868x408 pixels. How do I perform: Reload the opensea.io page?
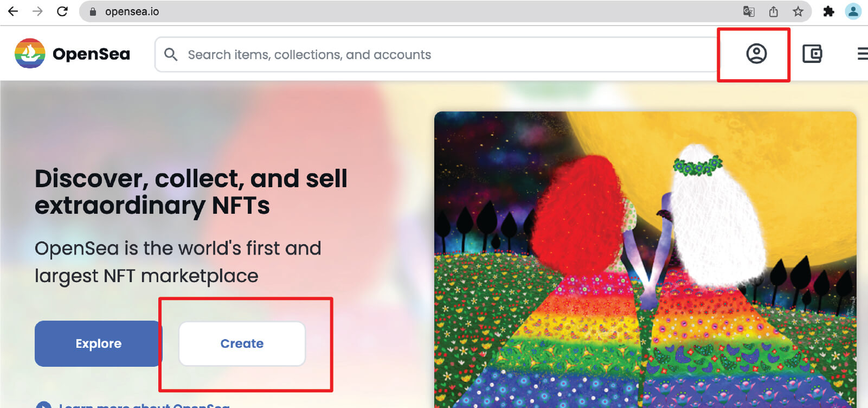62,11
